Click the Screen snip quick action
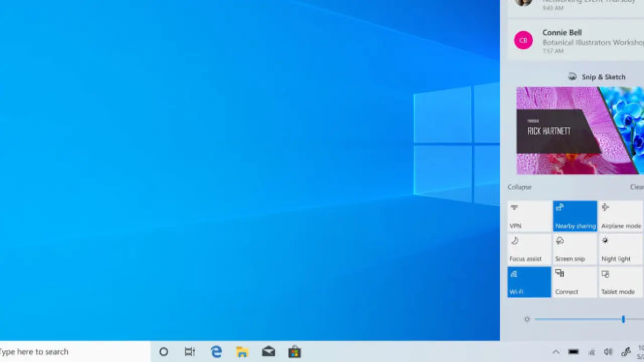644x362 pixels. point(575,249)
